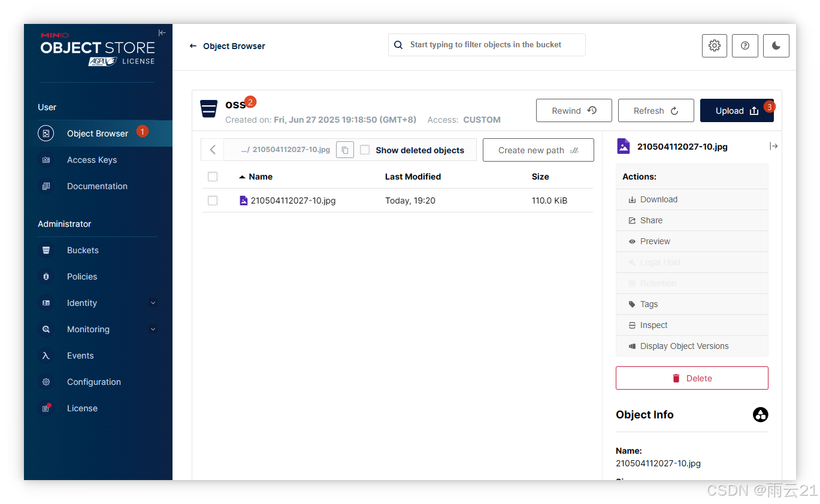Image resolution: width=820 pixels, height=504 pixels.
Task: Click the path navigation back chevron
Action: (x=212, y=150)
